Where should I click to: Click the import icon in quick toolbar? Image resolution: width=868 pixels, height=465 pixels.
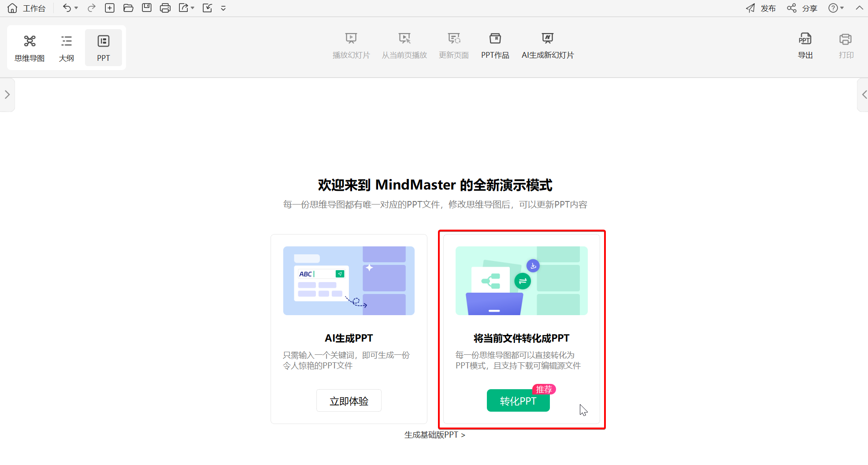(x=208, y=8)
